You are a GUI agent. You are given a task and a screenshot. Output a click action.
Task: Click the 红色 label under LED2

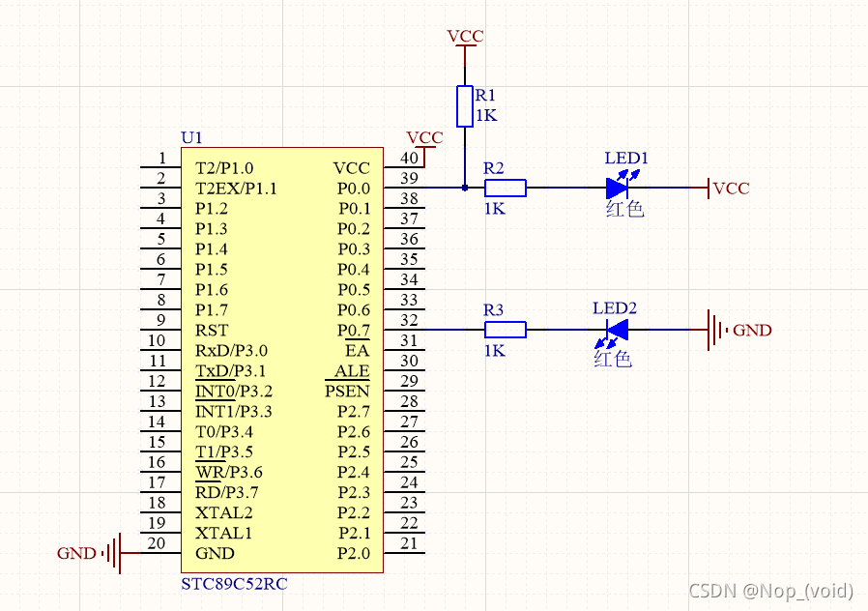(613, 360)
